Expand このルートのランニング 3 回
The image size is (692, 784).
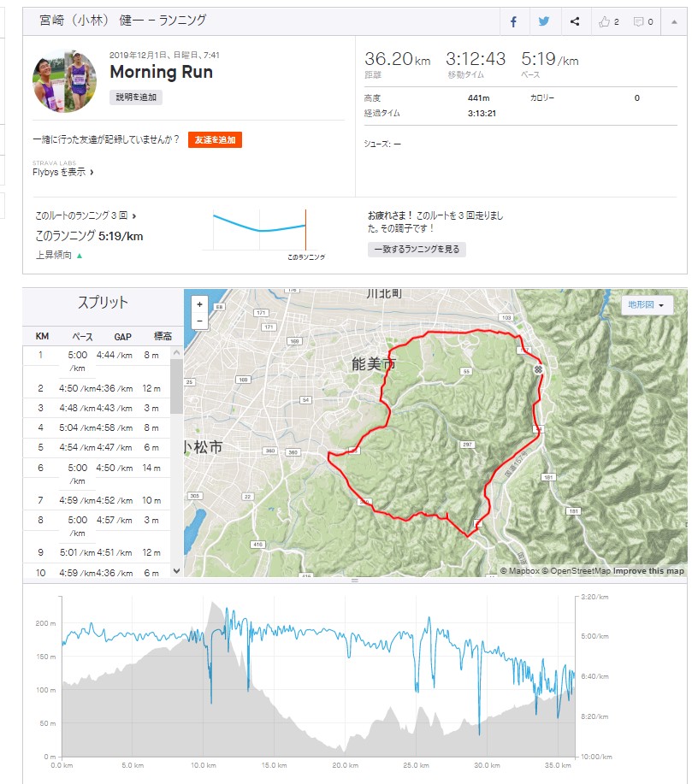[x=86, y=216]
